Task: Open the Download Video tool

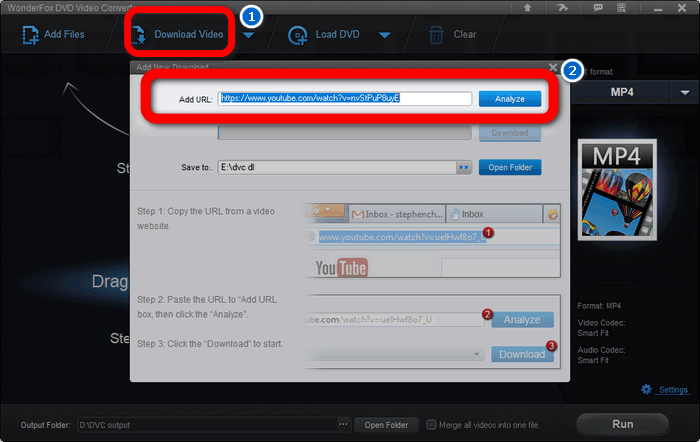Action: click(178, 34)
